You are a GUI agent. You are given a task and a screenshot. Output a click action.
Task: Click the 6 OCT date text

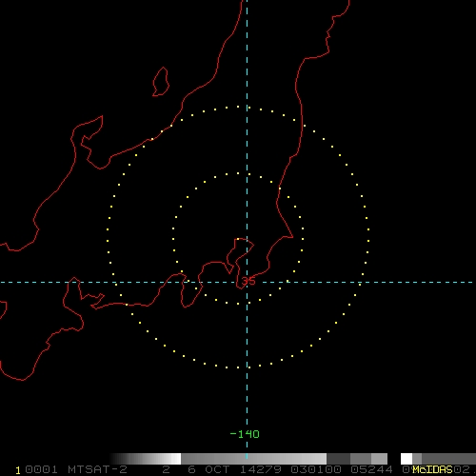[208, 469]
